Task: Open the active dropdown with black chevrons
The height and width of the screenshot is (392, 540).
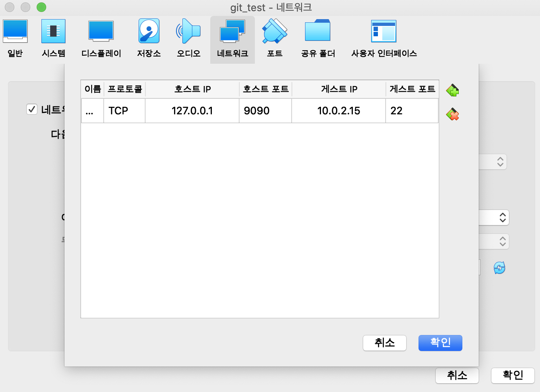Action: (494, 218)
